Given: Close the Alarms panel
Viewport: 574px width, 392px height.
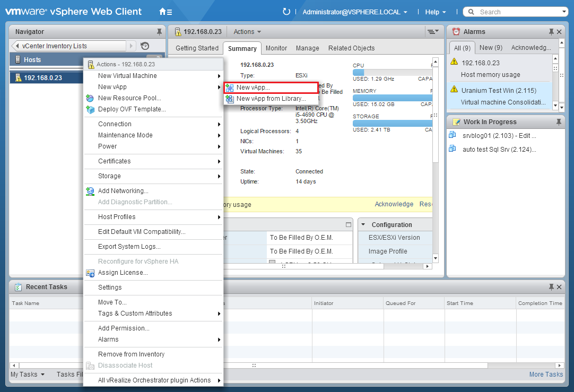Looking at the screenshot, I should click(559, 32).
